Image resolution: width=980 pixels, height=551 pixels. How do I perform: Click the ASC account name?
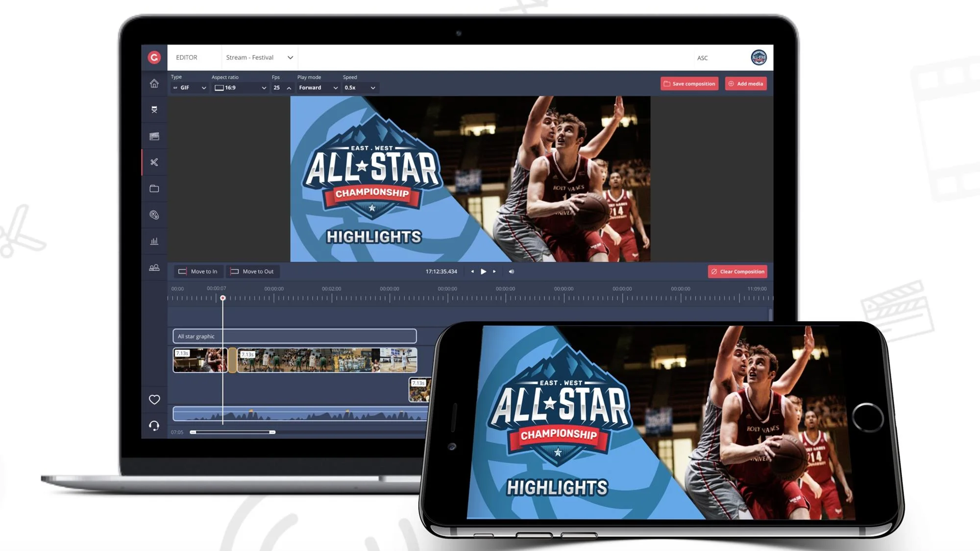(702, 58)
